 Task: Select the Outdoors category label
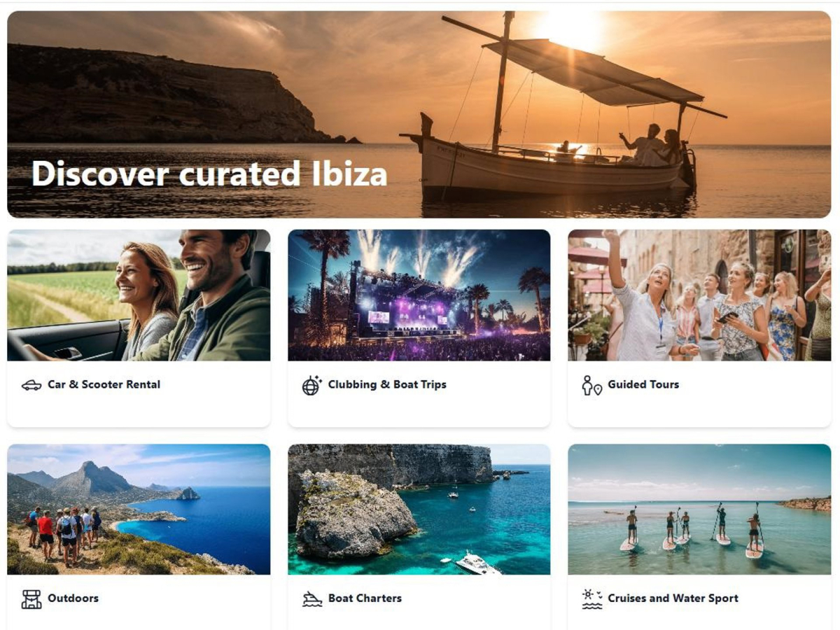(x=73, y=598)
